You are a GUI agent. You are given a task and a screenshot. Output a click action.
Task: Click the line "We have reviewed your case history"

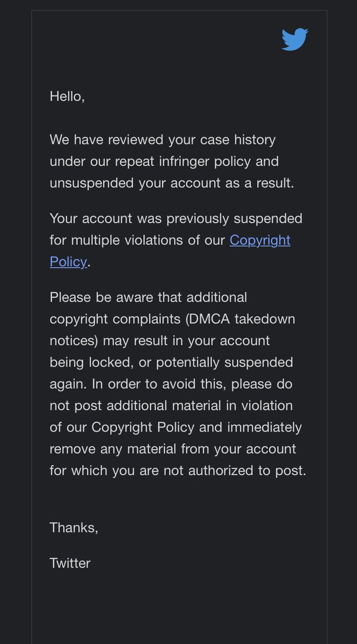pos(163,140)
